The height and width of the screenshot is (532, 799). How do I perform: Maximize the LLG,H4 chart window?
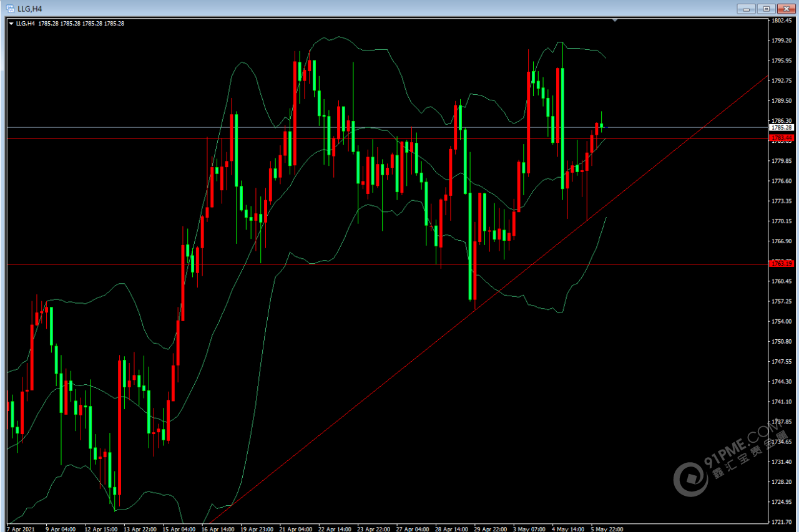(x=766, y=9)
